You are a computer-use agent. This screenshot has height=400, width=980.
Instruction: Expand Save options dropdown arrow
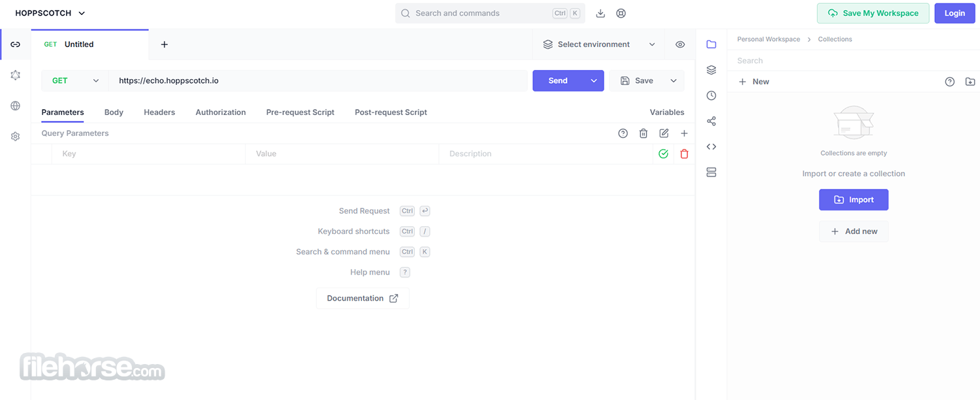point(674,80)
